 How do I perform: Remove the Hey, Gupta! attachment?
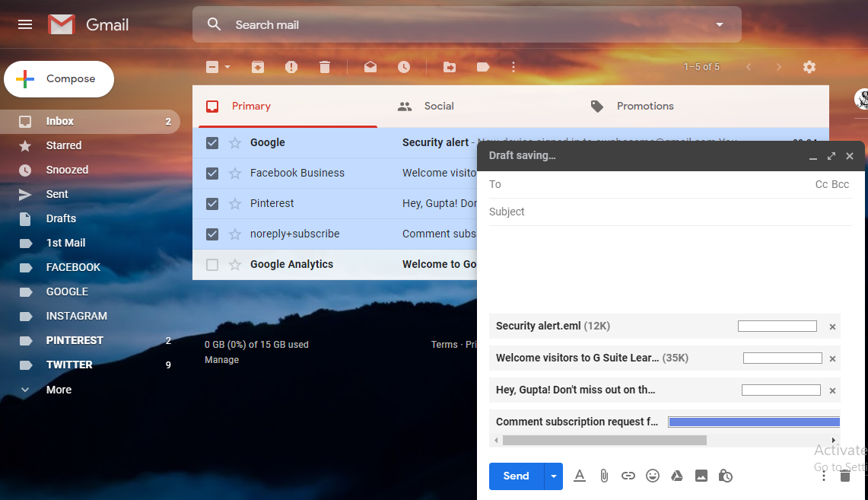click(832, 391)
